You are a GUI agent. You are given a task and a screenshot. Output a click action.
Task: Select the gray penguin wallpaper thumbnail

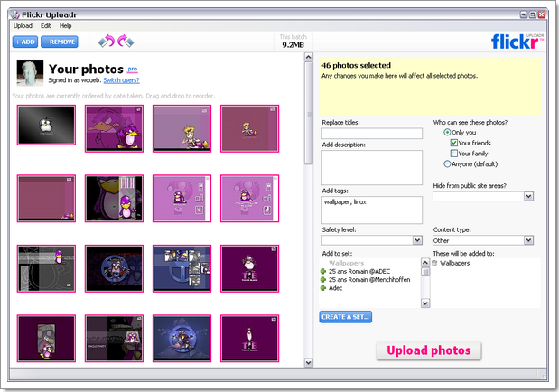(x=46, y=126)
